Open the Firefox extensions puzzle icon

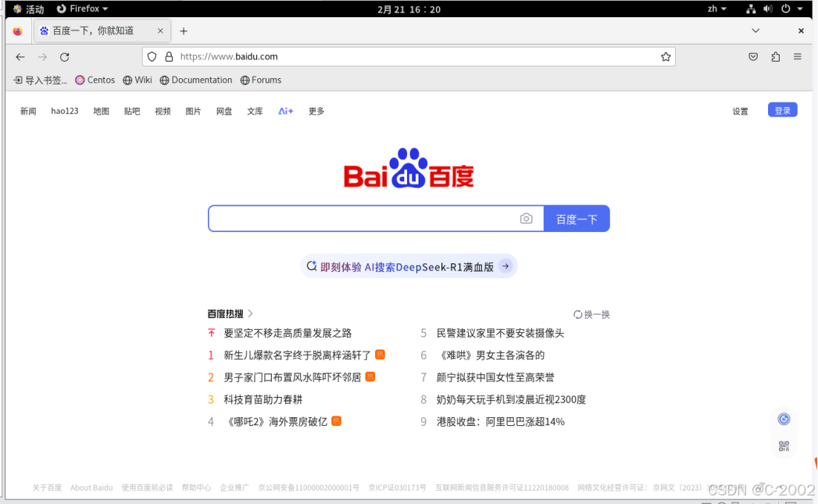776,57
